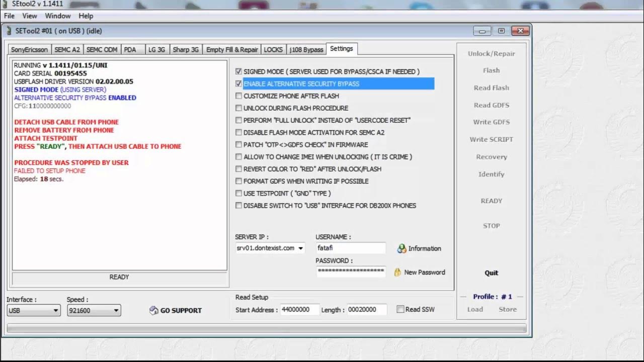
Task: Enable PERFORM FULL UNLOCK option
Action: [239, 120]
